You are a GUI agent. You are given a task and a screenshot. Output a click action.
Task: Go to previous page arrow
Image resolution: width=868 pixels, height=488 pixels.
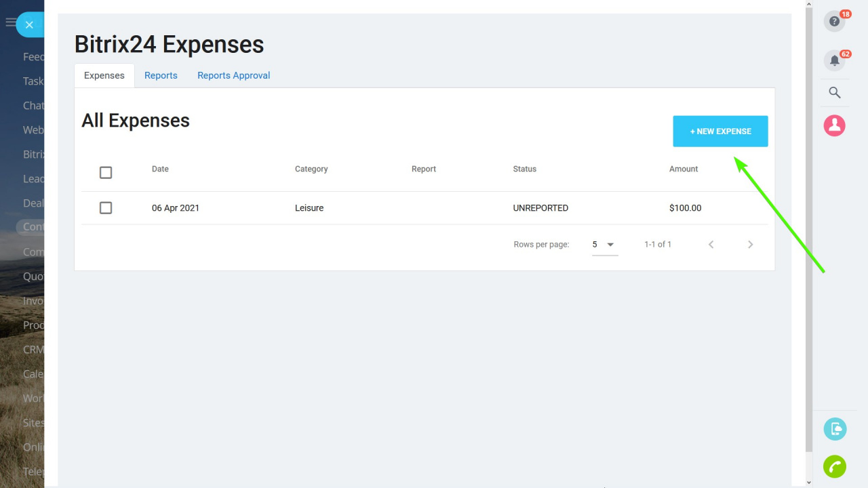tap(711, 245)
